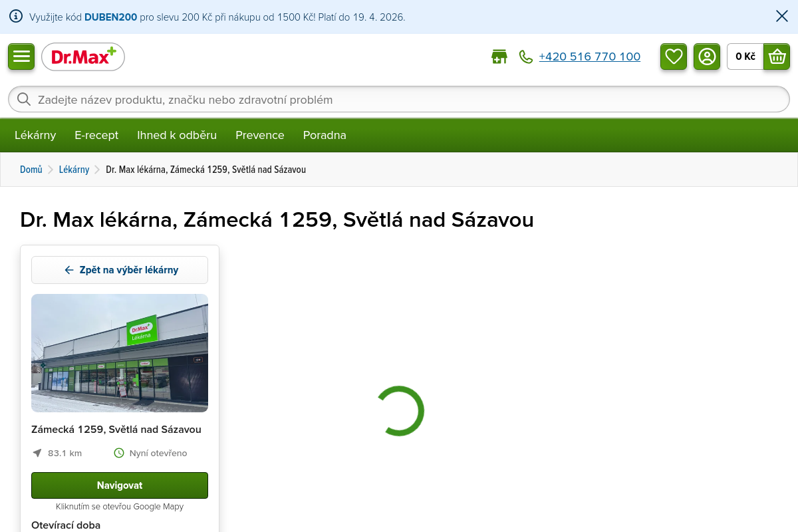Open the shopping basket icon

[777, 57]
